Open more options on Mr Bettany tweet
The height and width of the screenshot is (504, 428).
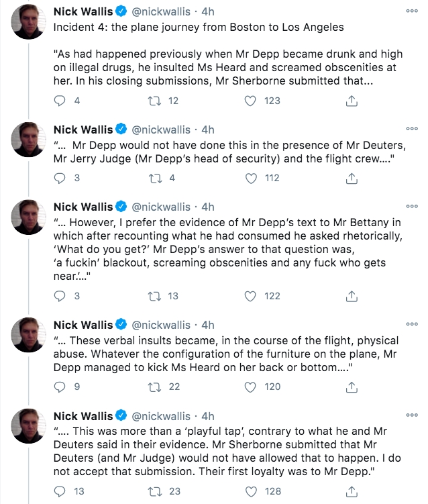[411, 206]
